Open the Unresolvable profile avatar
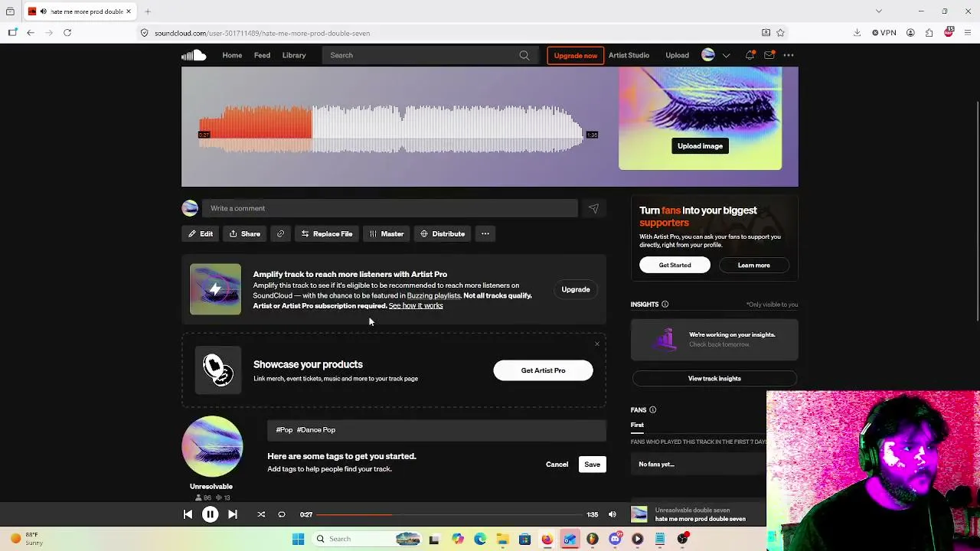Image resolution: width=980 pixels, height=551 pixels. coord(212,447)
